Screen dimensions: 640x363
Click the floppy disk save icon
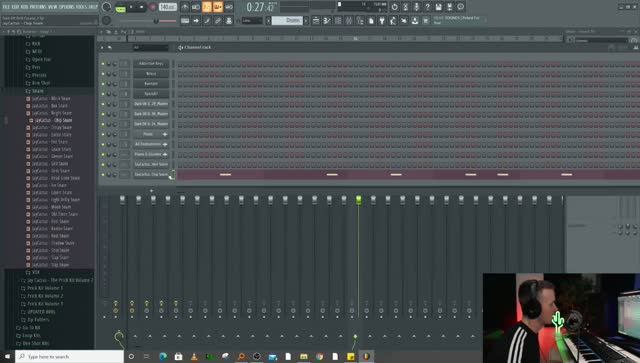438,7
